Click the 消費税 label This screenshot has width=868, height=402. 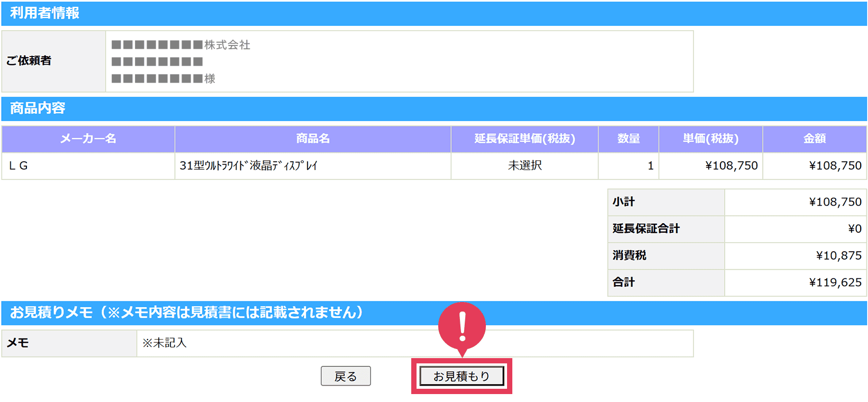coord(629,255)
